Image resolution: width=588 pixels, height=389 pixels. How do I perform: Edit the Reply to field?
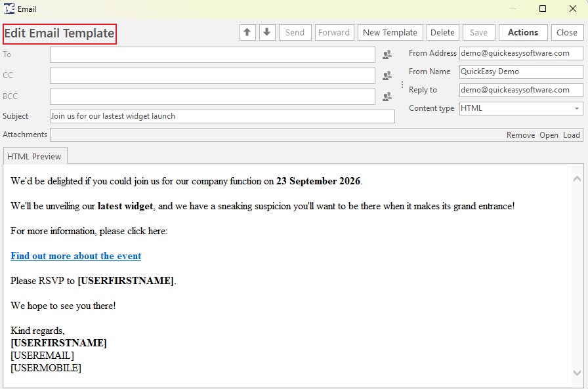(x=521, y=90)
